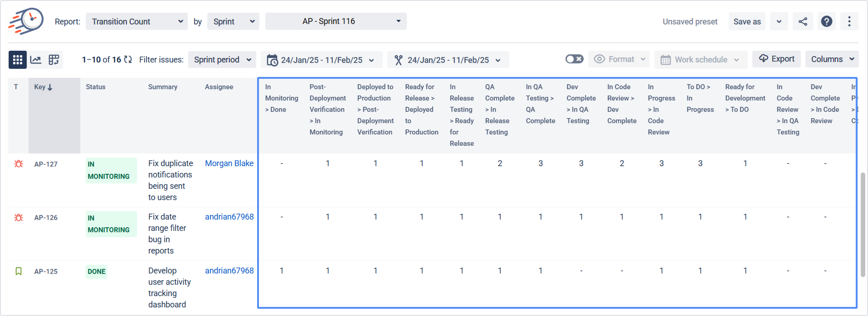Viewport: 868px width, 316px height.
Task: Click the Export button
Action: (x=776, y=59)
